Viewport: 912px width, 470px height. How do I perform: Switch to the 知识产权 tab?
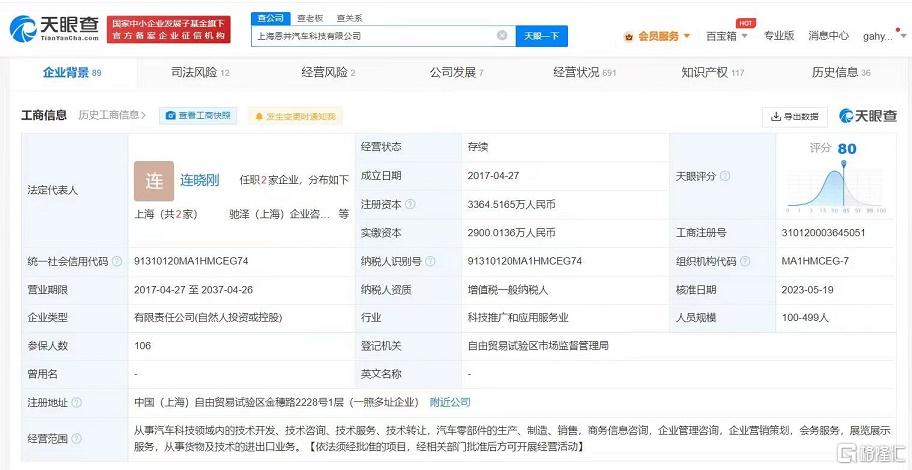point(712,73)
